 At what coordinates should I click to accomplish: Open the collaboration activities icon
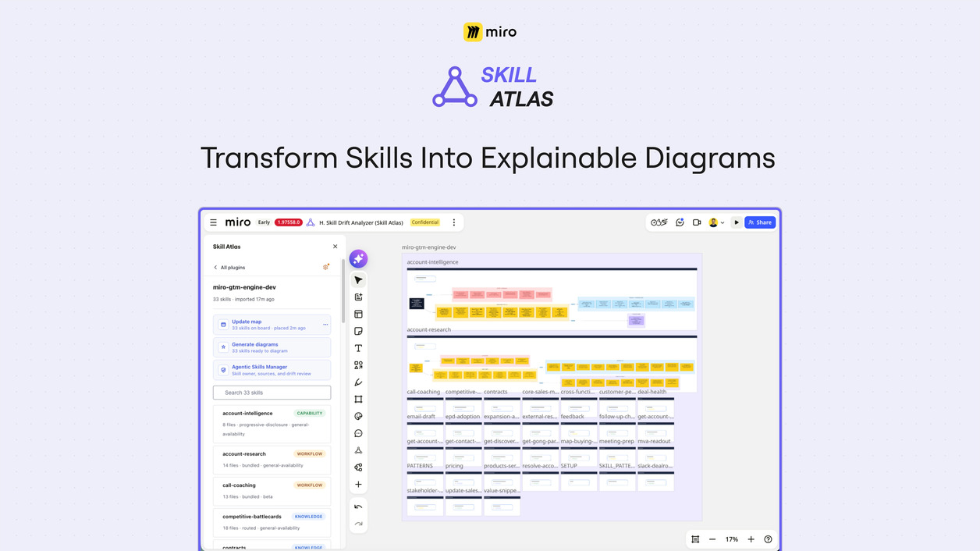pos(659,222)
